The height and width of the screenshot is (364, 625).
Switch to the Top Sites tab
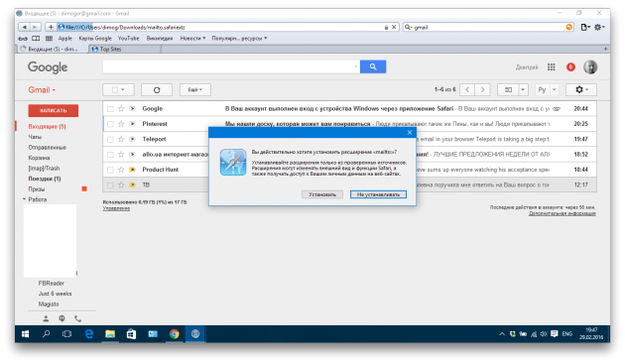pyautogui.click(x=126, y=49)
